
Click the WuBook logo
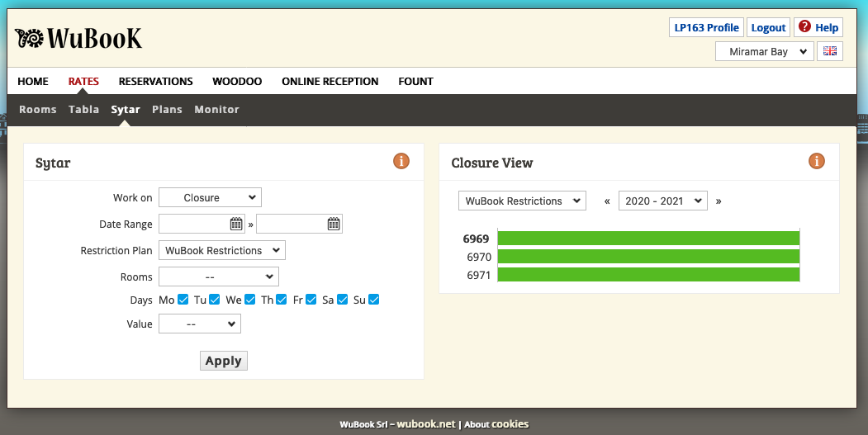(78, 38)
